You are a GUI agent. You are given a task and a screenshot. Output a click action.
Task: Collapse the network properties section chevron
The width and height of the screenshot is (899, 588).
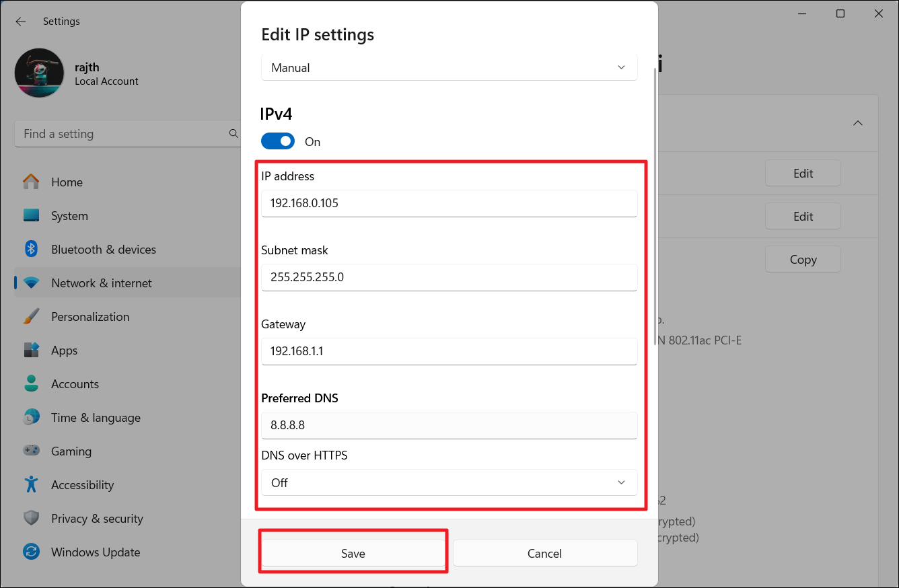point(858,123)
